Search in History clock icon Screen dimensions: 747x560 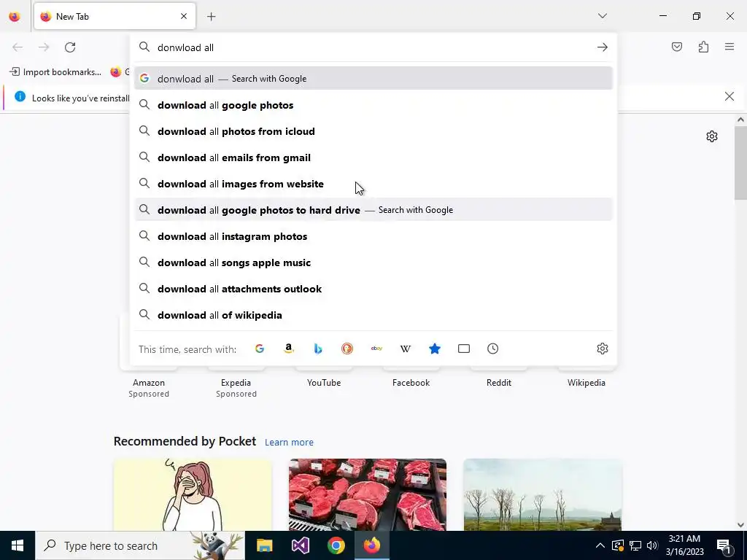(x=492, y=349)
